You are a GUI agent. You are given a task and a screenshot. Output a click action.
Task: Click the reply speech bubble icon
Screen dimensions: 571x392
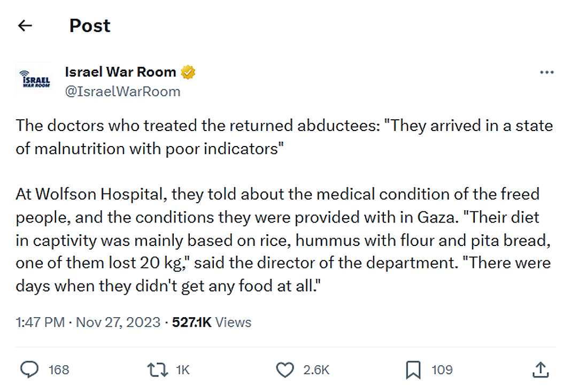[29, 370]
